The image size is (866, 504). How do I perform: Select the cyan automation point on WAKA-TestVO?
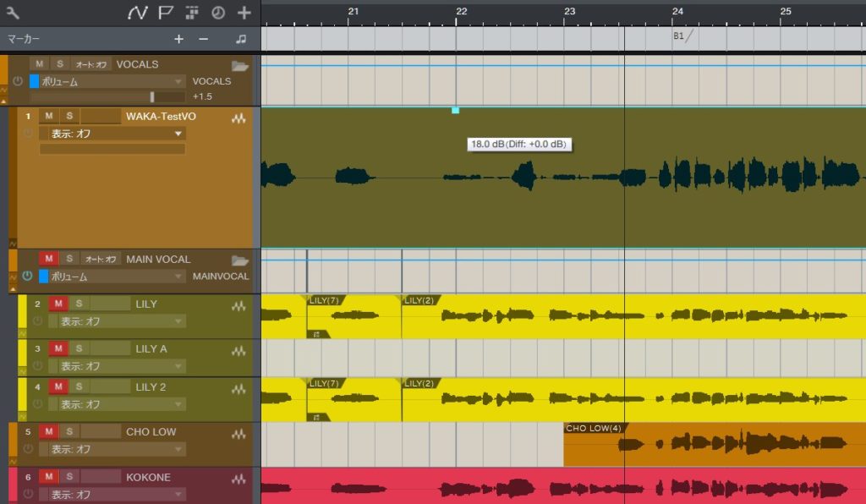pos(456,111)
